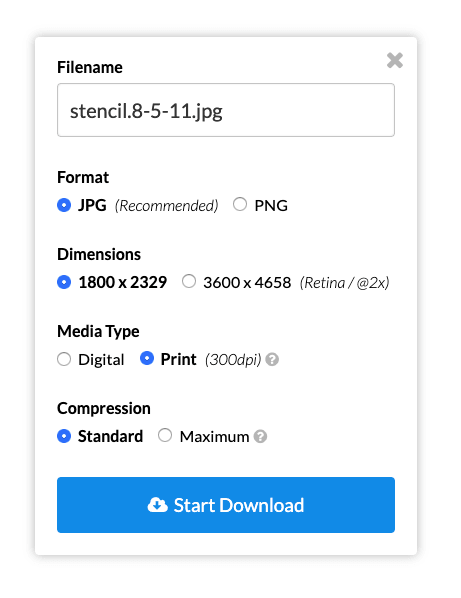Select the Print media type radio
461x598 pixels.
point(147,358)
